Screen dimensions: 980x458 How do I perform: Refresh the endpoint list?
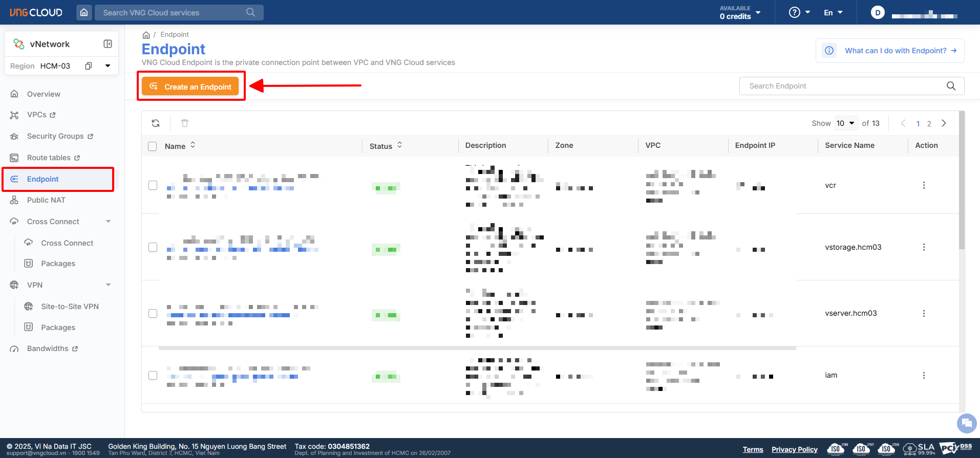point(156,123)
